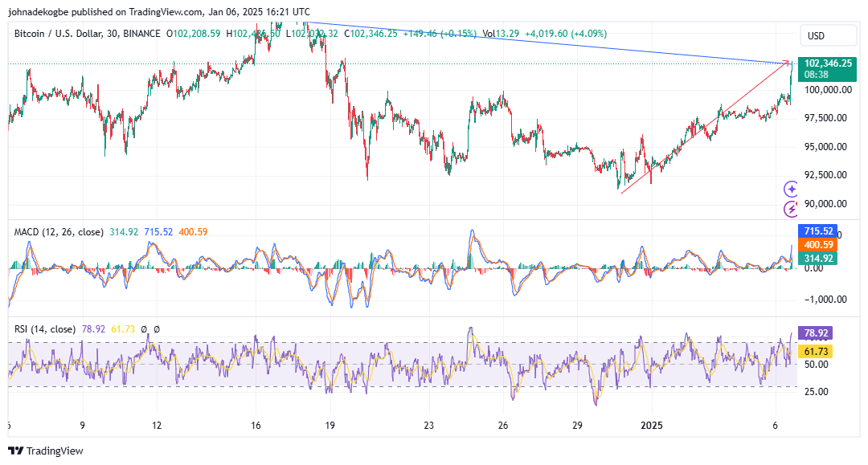Click the −1,000.00 MACD axis label

coord(825,299)
